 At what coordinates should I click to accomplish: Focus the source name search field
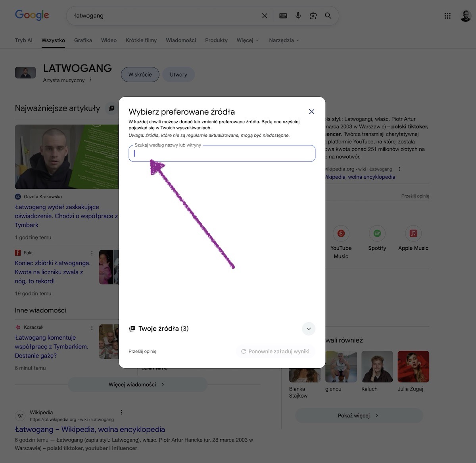tap(222, 154)
